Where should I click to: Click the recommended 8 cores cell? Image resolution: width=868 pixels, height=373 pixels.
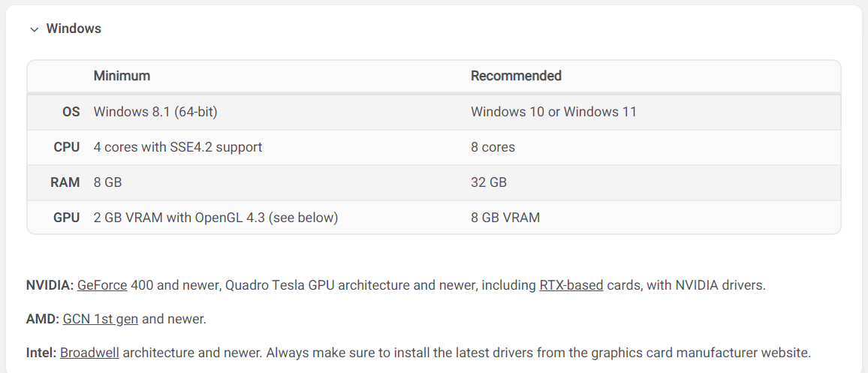(493, 147)
